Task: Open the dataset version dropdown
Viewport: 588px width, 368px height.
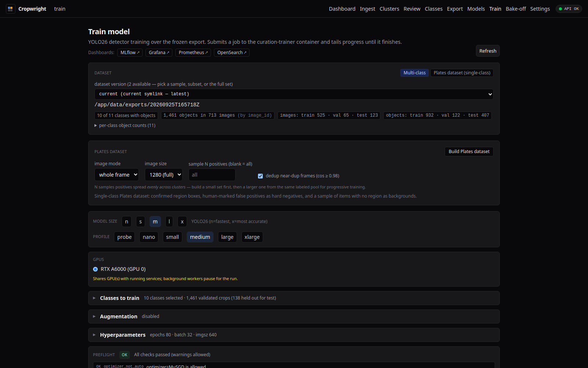Action: (x=294, y=94)
